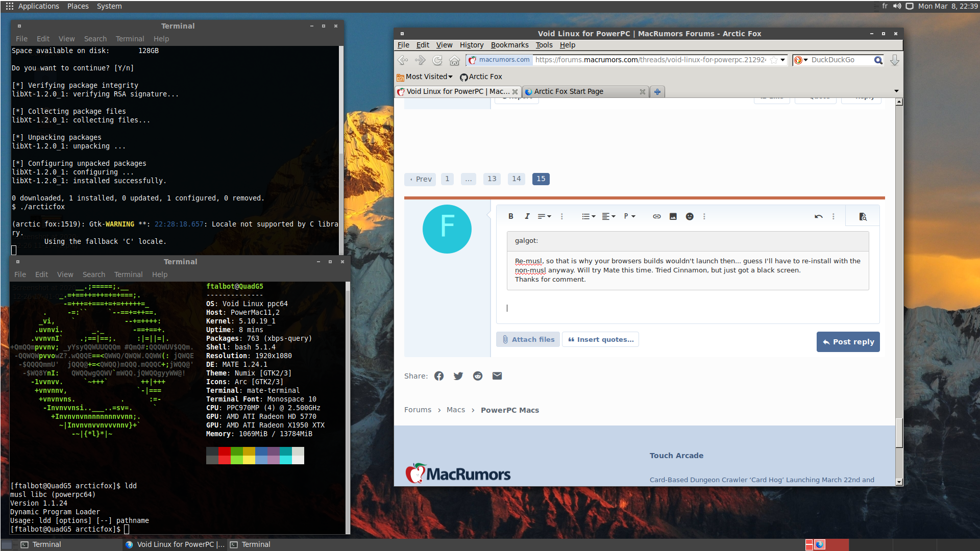
Task: Undo last edit in reply editor
Action: [x=818, y=216]
